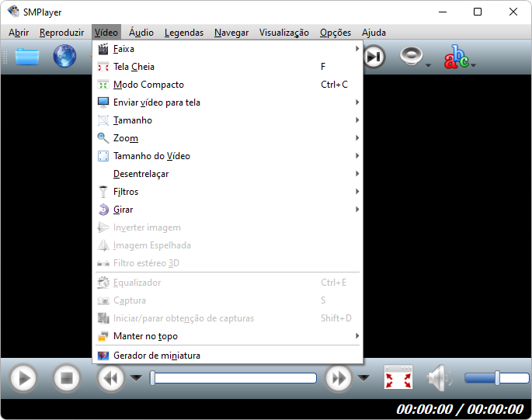The width and height of the screenshot is (532, 420).
Task: Expand the Faixa submenu
Action: pos(228,49)
